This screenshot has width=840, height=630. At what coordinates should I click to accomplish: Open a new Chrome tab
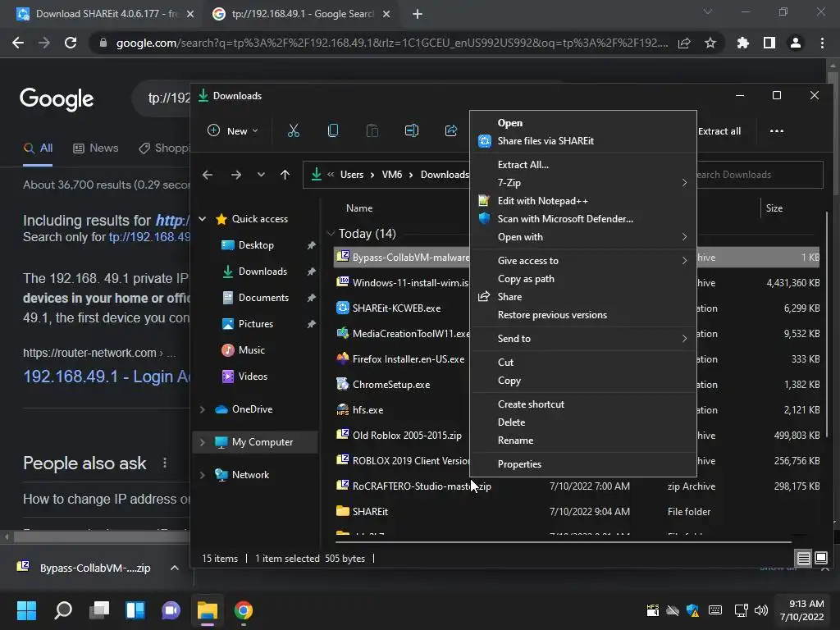(418, 14)
